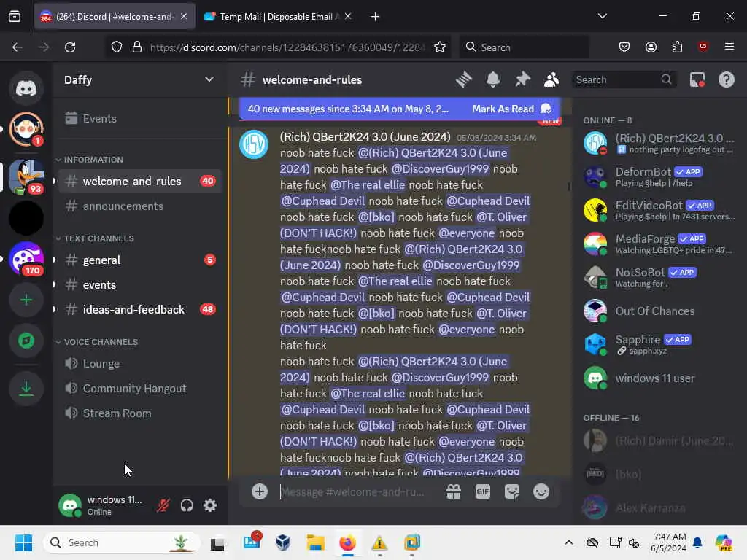Select the black circle server icon
747x560 pixels.
[x=26, y=218]
